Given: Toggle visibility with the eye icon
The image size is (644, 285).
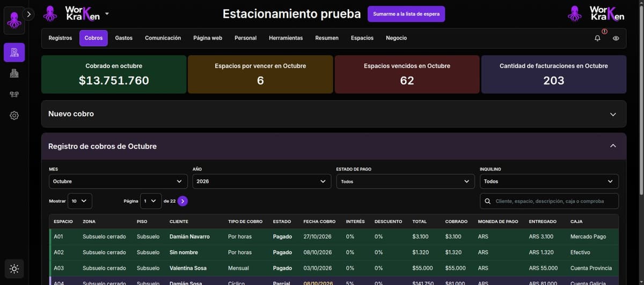Looking at the screenshot, I should click(x=616, y=38).
